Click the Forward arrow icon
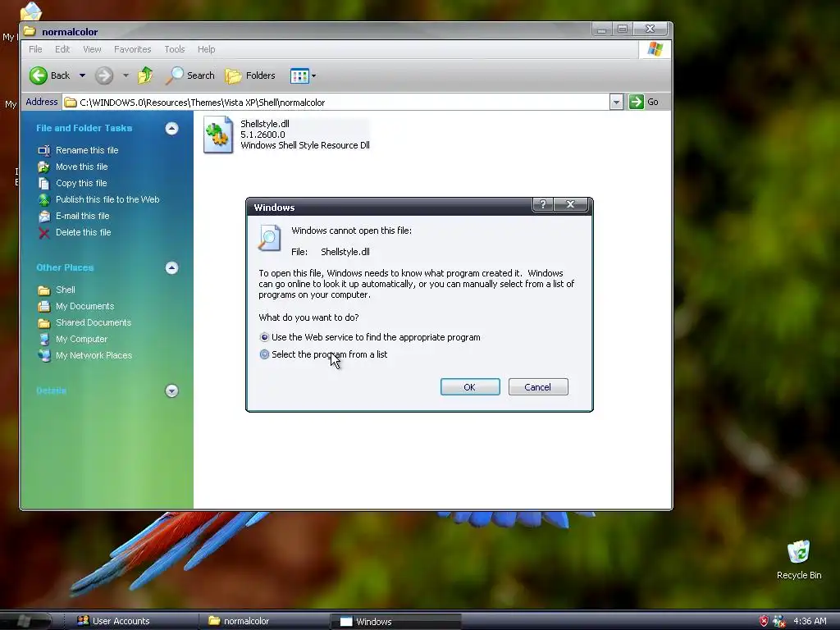Viewport: 840px width, 630px height. click(x=104, y=75)
